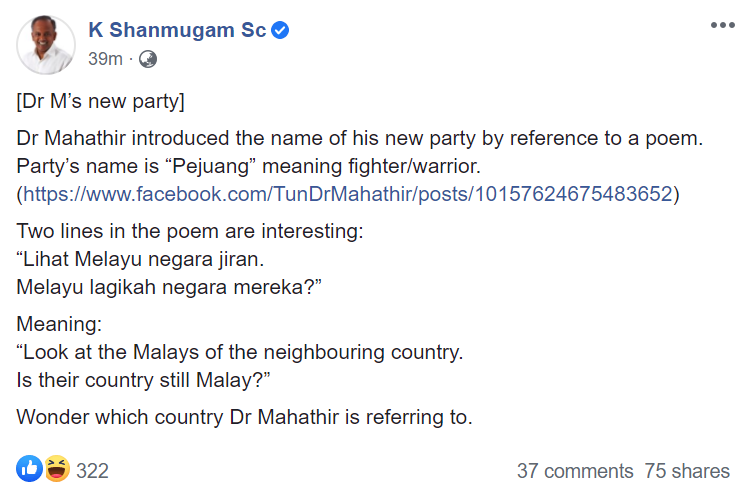The height and width of the screenshot is (498, 743).
Task: Click "Is their country still Malay?" text
Action: (165, 379)
